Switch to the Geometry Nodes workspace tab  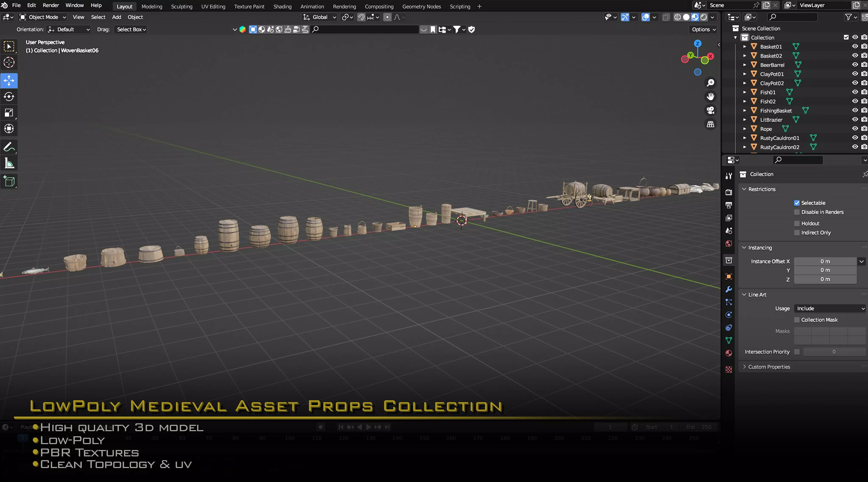(422, 6)
